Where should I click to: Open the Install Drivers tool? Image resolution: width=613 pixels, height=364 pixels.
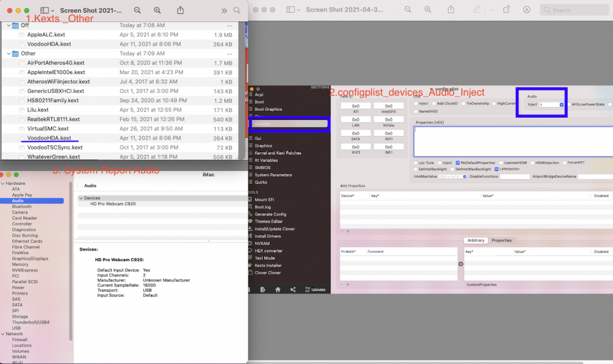point(267,236)
